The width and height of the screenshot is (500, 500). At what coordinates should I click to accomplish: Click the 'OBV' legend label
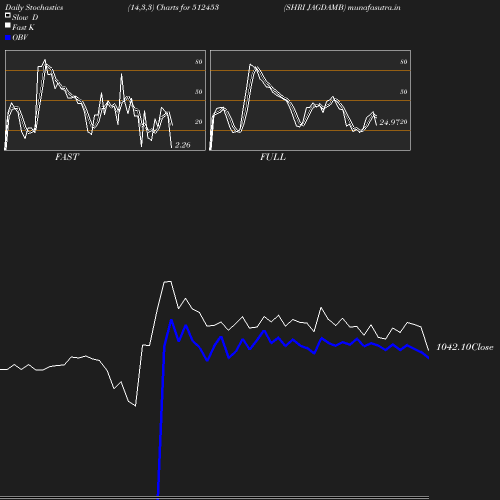pos(20,38)
